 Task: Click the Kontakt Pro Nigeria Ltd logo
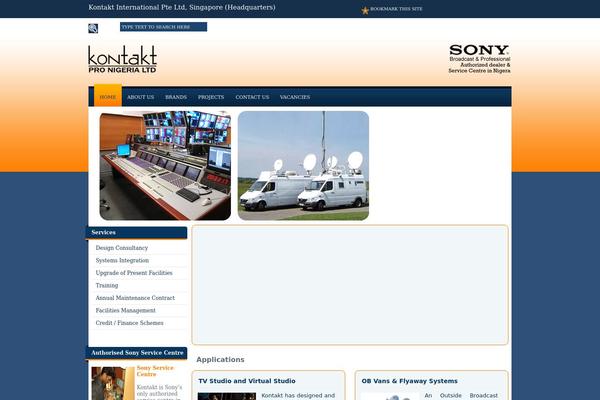pos(122,59)
